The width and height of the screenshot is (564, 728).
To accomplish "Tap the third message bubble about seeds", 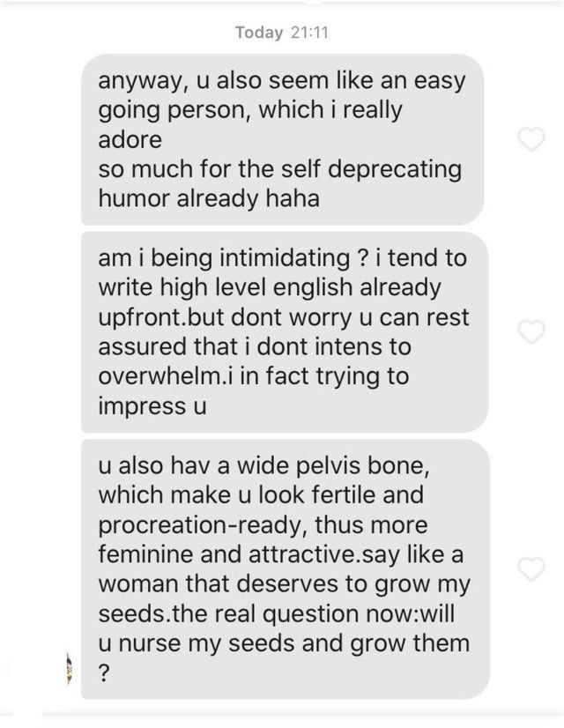I will click(x=286, y=569).
